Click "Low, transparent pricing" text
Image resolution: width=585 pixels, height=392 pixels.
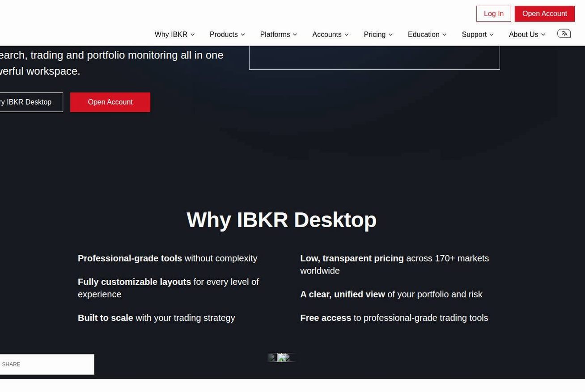[352, 258]
